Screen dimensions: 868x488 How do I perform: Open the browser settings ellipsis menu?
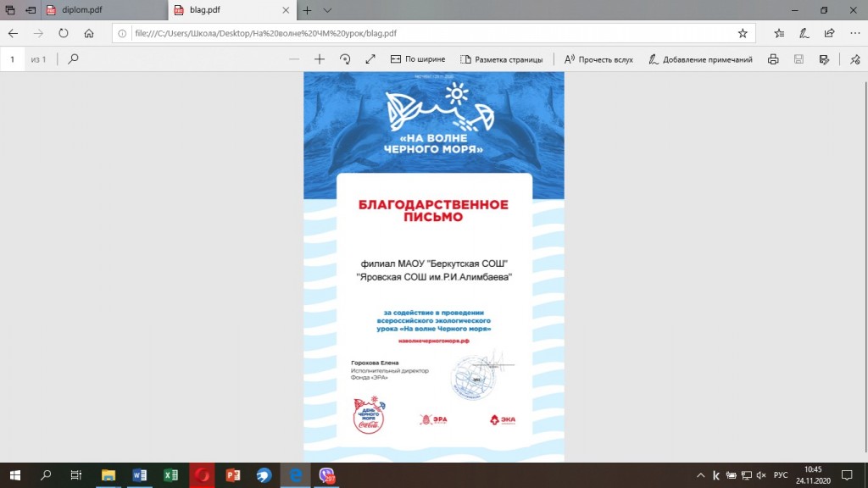853,34
